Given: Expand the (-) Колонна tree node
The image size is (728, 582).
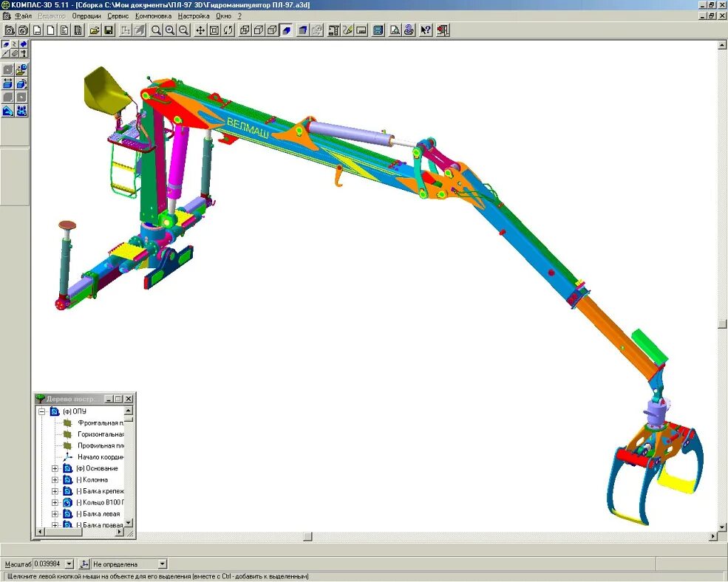Looking at the screenshot, I should click(55, 480).
